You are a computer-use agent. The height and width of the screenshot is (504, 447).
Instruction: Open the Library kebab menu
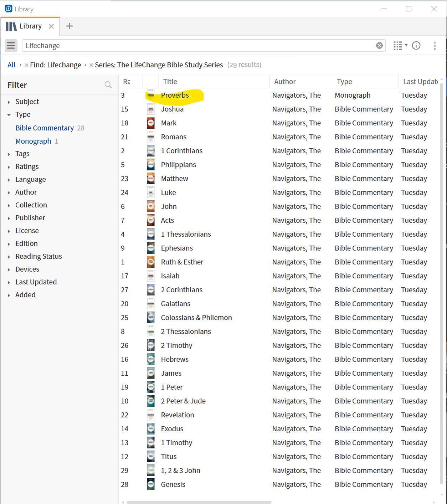[x=434, y=46]
